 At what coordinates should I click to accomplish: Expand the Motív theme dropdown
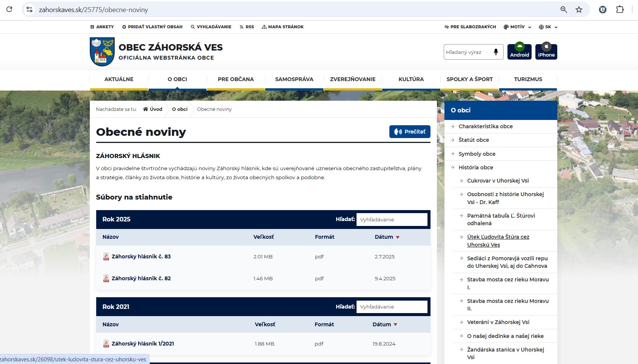click(517, 27)
